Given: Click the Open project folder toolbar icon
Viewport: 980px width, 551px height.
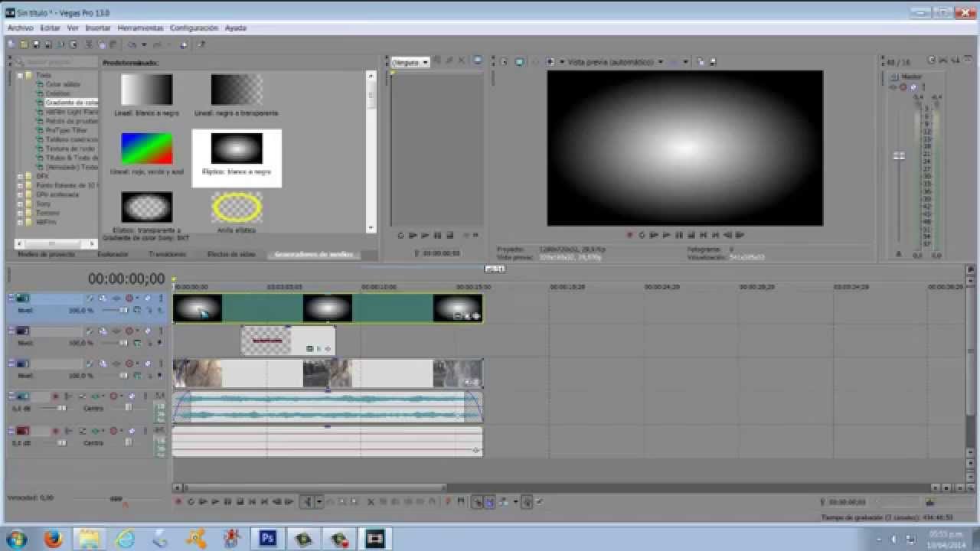Looking at the screenshot, I should click(24, 45).
